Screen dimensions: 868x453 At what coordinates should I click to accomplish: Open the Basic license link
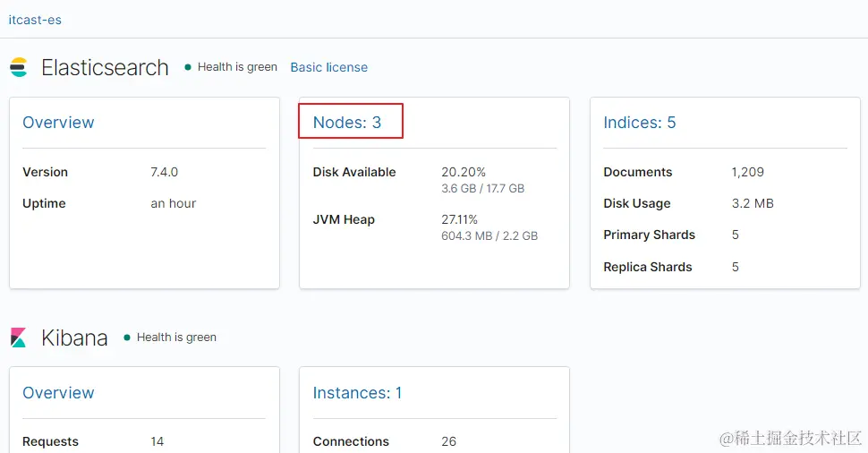[328, 67]
